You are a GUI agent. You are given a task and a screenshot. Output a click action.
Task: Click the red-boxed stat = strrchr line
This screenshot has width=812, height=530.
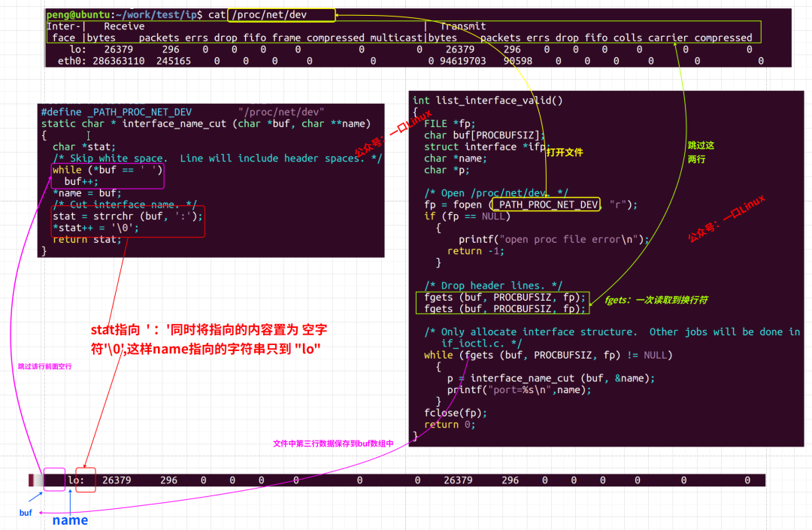127,217
